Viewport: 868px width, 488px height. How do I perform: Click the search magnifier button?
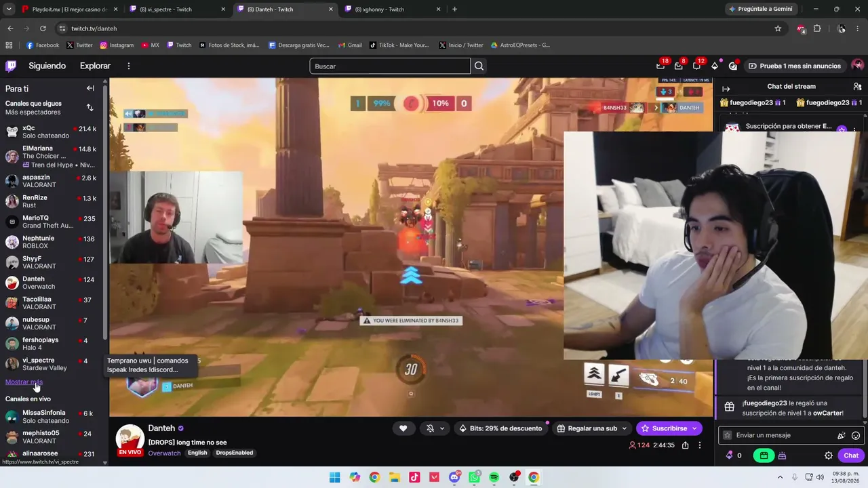point(479,66)
